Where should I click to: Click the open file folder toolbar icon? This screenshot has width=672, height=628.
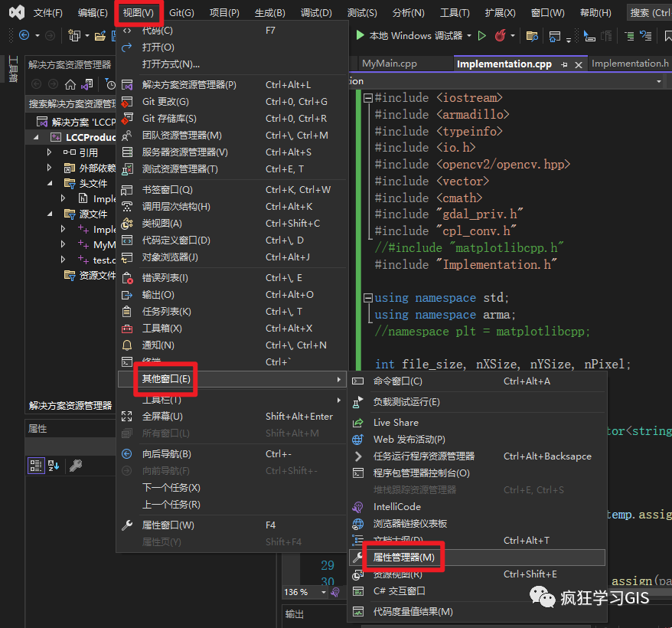99,36
